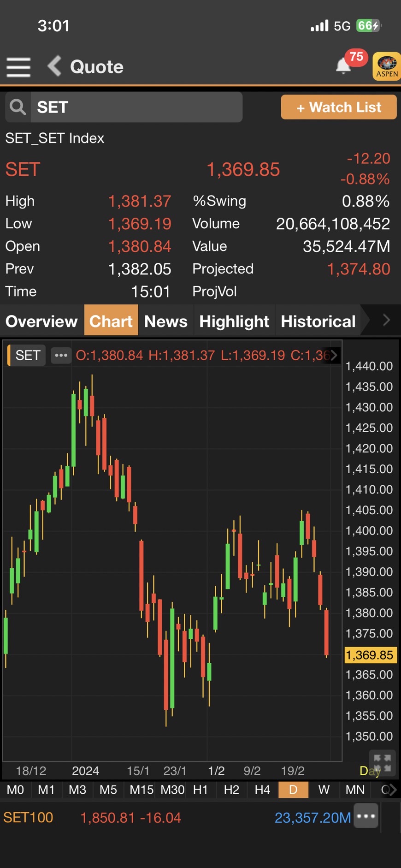Tap the highlighted 1,369.85 price marker
Viewport: 401px width, 868px height.
tap(370, 655)
